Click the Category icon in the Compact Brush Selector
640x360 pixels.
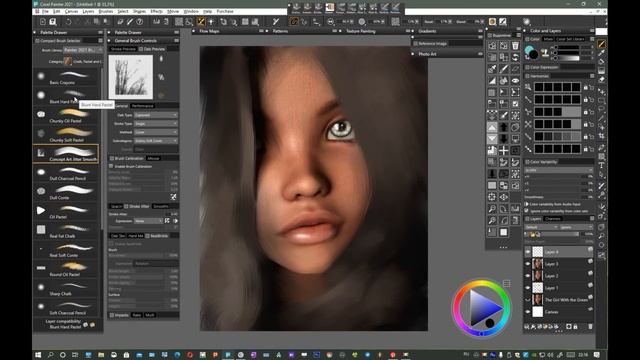(68, 61)
